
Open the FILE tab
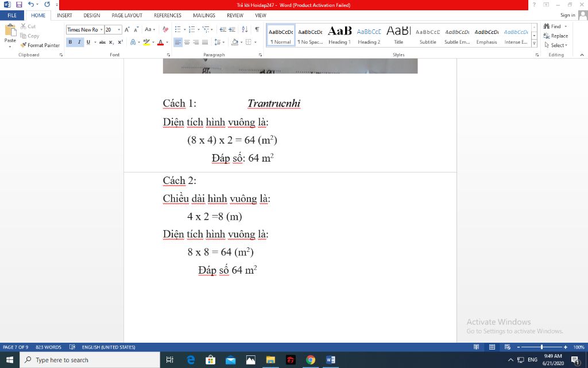point(12,16)
